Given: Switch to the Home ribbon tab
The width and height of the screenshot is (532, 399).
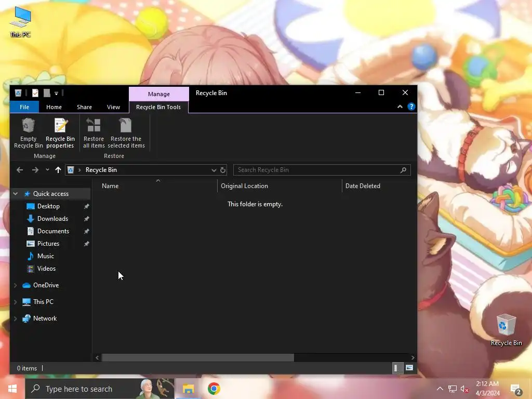Looking at the screenshot, I should [x=54, y=107].
